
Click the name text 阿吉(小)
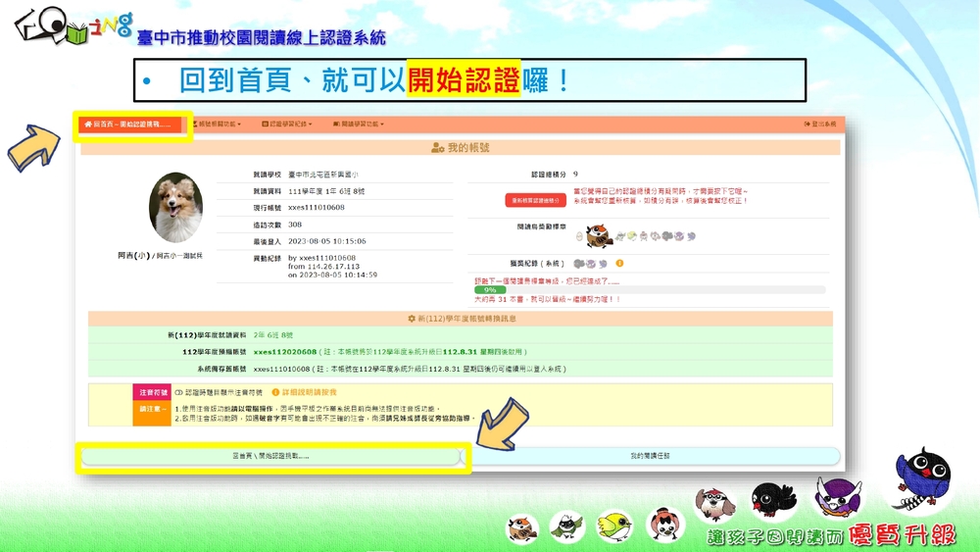click(133, 256)
